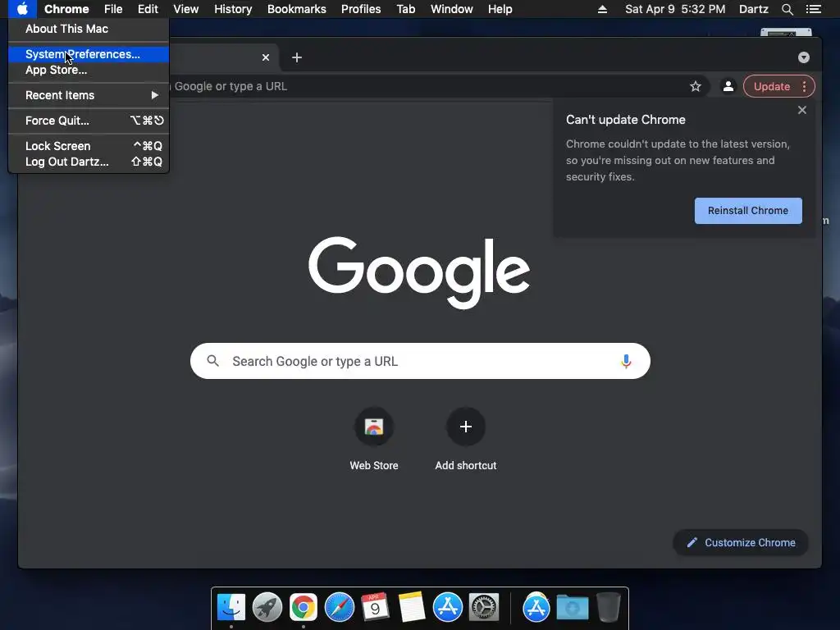Open the App Store icon right of Dock divider
Viewport: 840px width, 630px height.
click(536, 608)
